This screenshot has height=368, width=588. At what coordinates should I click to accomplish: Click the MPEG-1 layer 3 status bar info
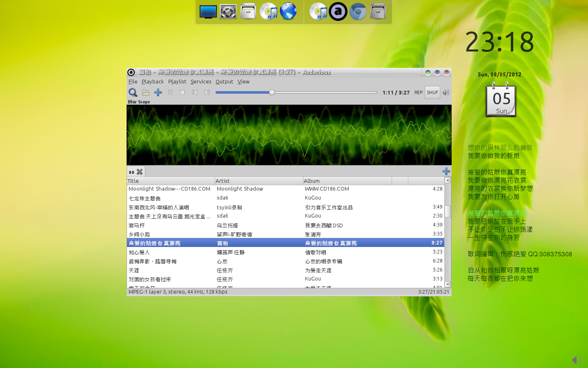[178, 292]
